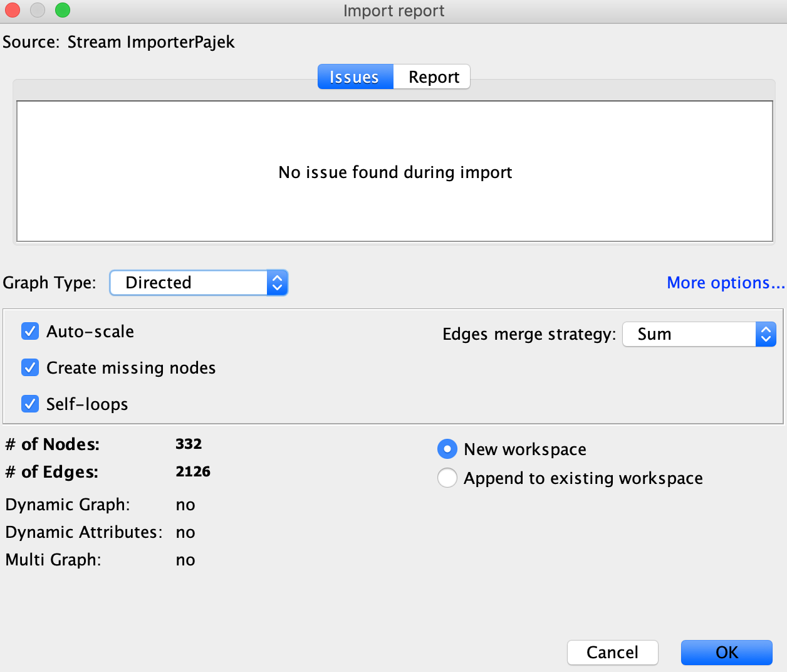
Task: Uncheck the Auto-scale checkbox
Action: click(30, 332)
